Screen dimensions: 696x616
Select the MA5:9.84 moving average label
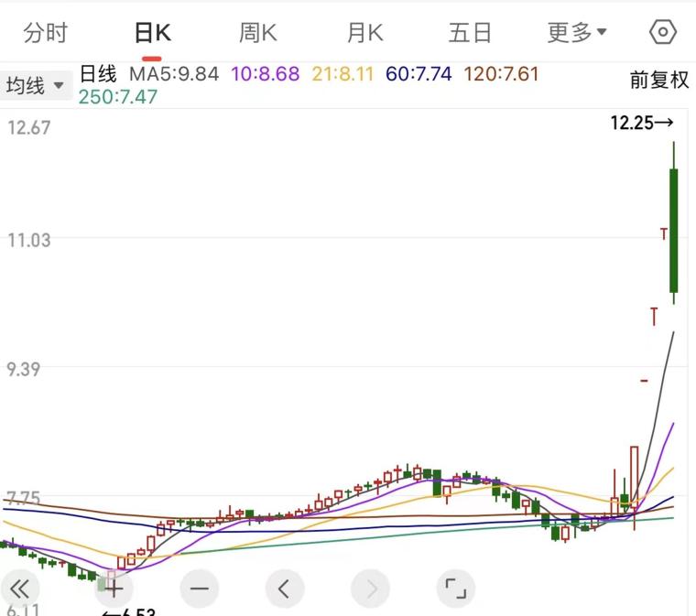pyautogui.click(x=174, y=74)
